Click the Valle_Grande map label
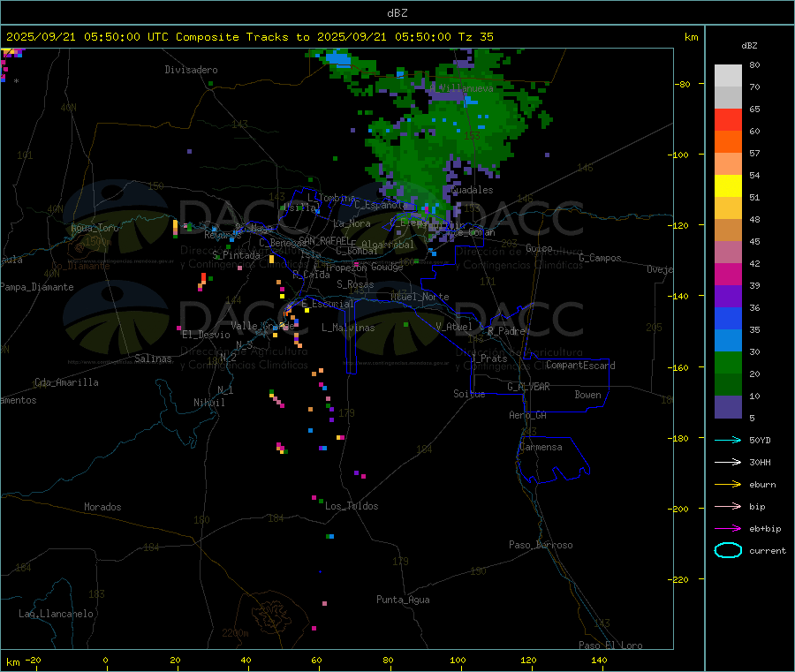 tap(262, 326)
